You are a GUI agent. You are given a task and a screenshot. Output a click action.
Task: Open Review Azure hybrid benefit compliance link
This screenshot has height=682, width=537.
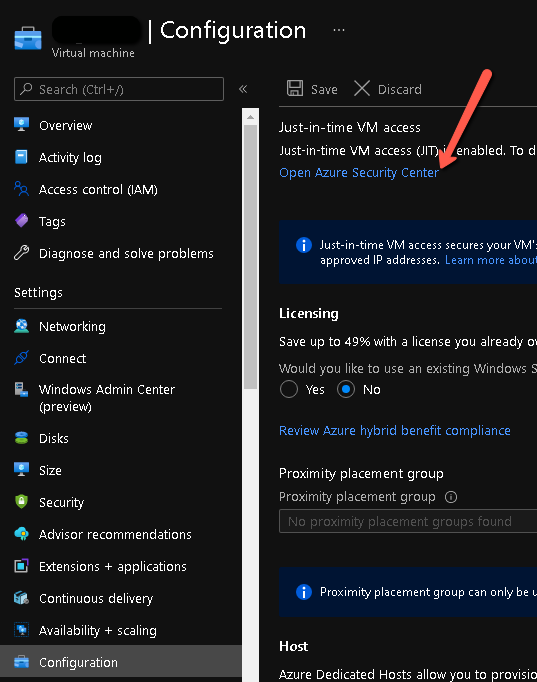tap(395, 430)
